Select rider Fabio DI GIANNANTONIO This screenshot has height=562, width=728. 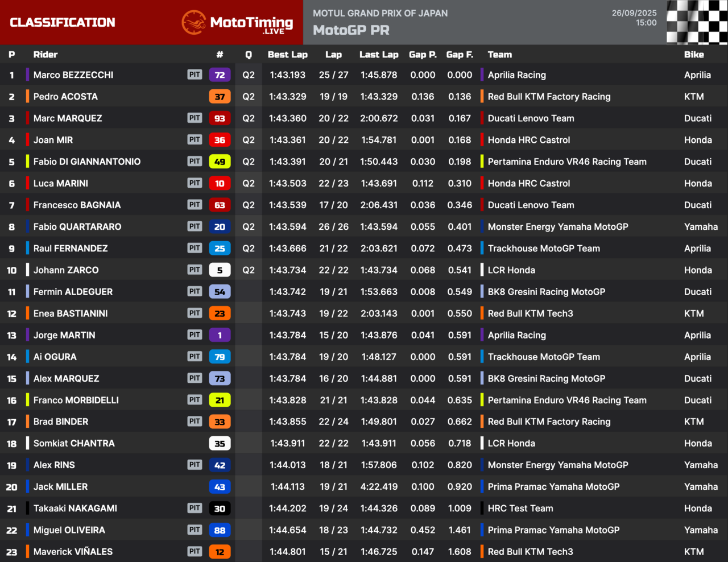point(87,162)
